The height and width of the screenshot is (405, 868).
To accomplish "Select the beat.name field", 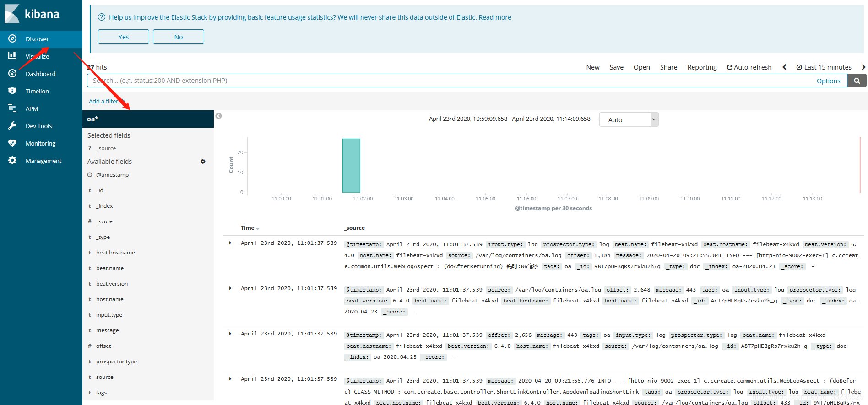I will tap(110, 268).
